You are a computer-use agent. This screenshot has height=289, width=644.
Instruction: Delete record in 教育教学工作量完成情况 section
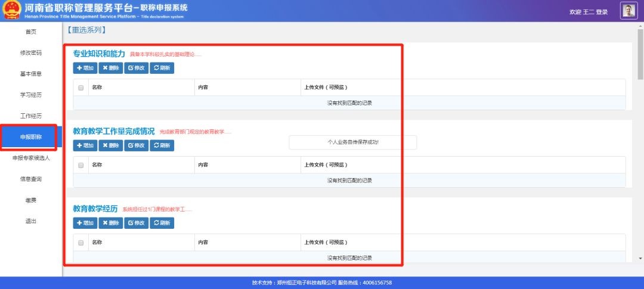coord(110,145)
